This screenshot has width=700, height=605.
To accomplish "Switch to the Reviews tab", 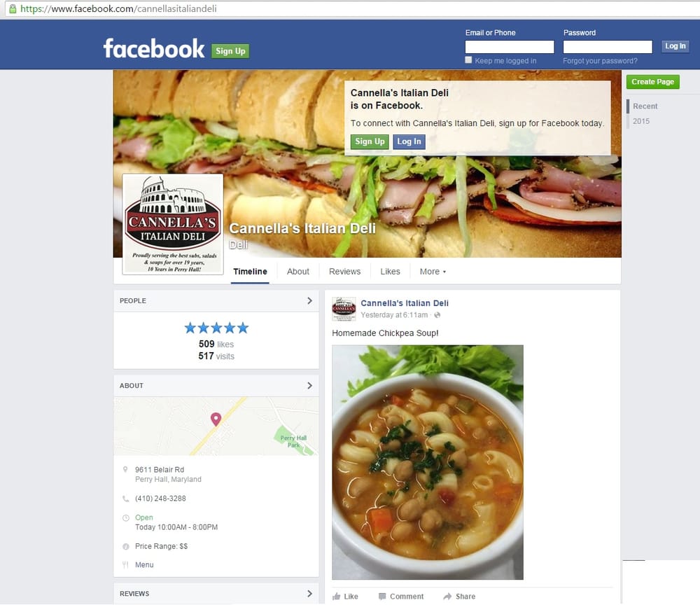I will pos(344,272).
